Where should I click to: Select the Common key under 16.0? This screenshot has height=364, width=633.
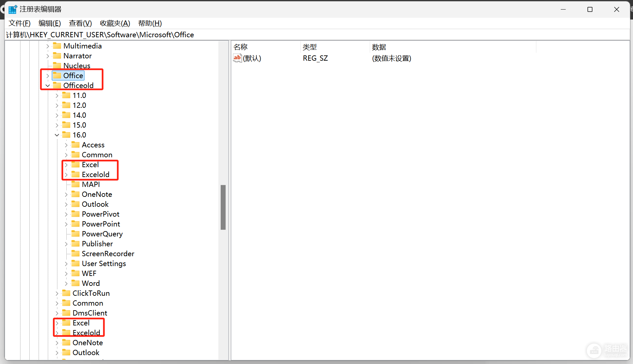click(97, 155)
